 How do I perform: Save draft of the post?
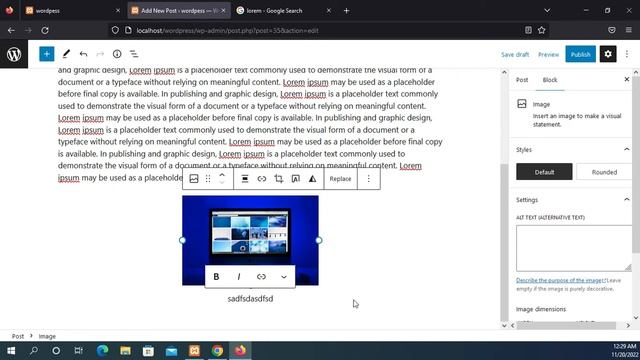(515, 54)
